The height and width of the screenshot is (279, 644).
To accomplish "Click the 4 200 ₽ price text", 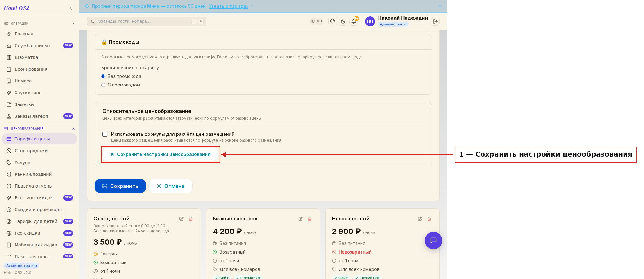I will [x=227, y=232].
